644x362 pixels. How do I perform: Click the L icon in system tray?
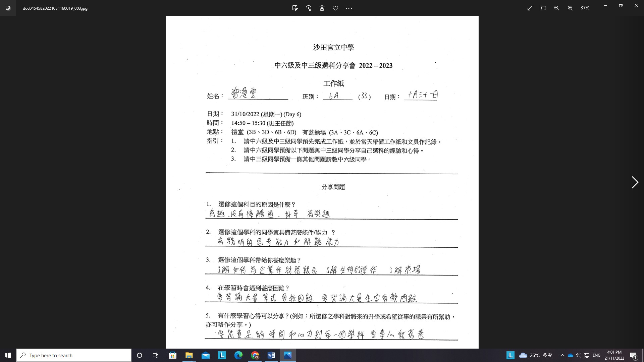[x=510, y=355]
